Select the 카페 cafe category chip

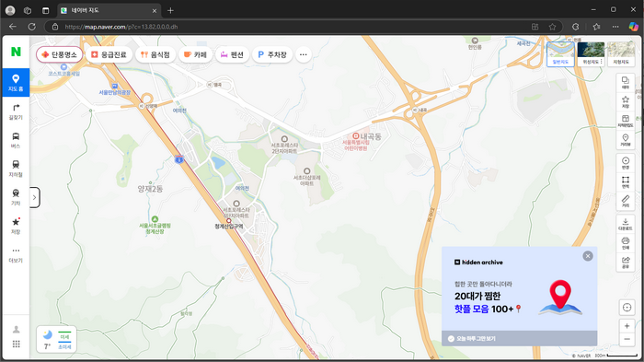(x=195, y=54)
